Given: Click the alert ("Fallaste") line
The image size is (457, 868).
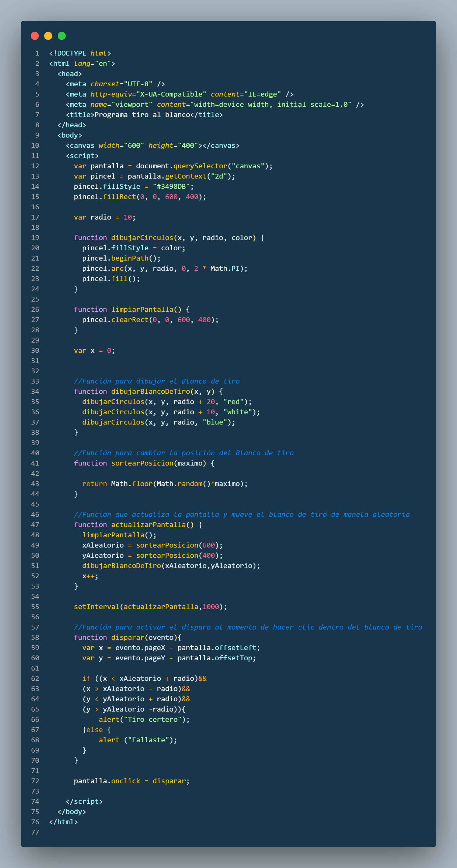Looking at the screenshot, I should point(138,740).
